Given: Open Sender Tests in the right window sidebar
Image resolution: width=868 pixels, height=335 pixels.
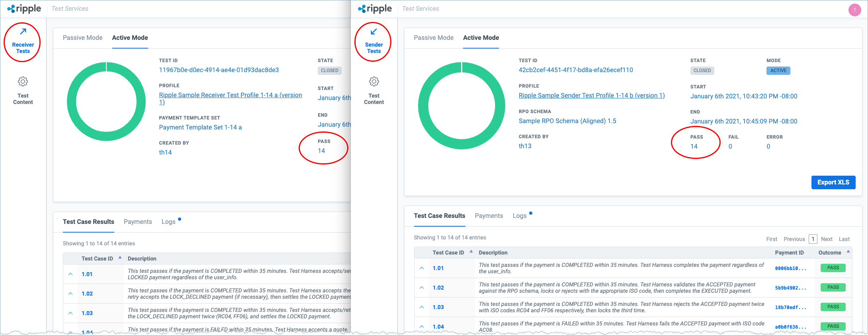Looking at the screenshot, I should point(373,41).
